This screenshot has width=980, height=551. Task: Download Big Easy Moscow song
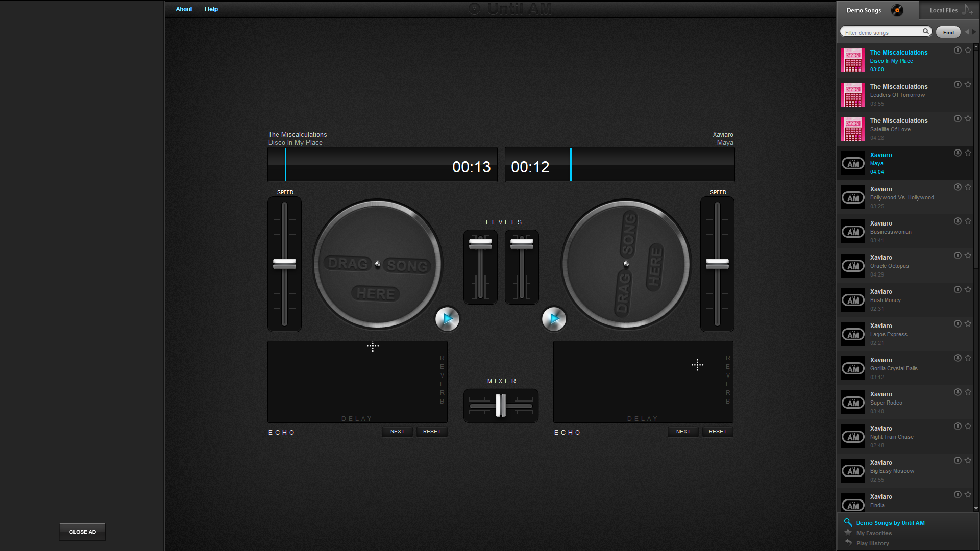pyautogui.click(x=958, y=461)
